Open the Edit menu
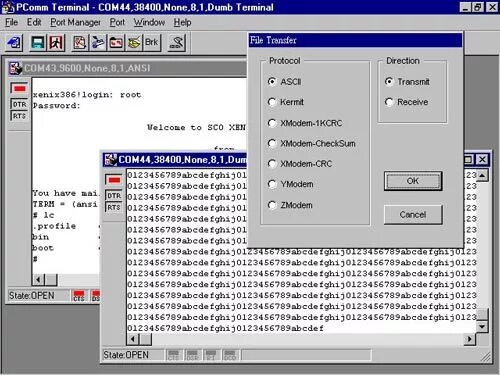Screen dimensions: 500x375 tap(34, 22)
